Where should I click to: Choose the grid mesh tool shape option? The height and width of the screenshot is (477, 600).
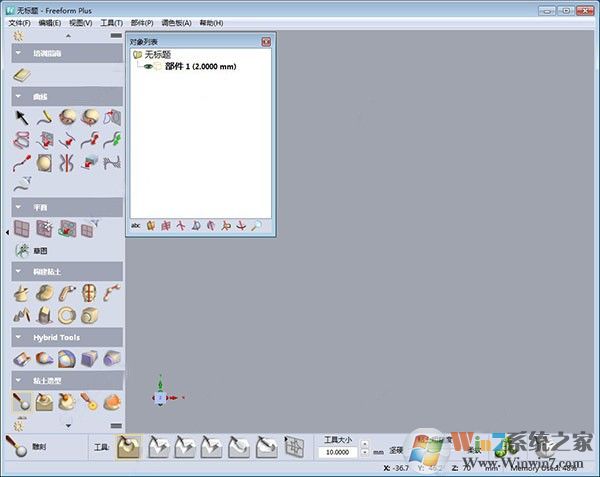click(295, 446)
